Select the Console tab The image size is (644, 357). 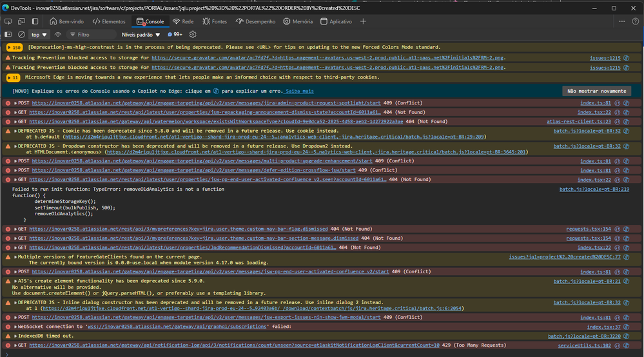tap(150, 21)
